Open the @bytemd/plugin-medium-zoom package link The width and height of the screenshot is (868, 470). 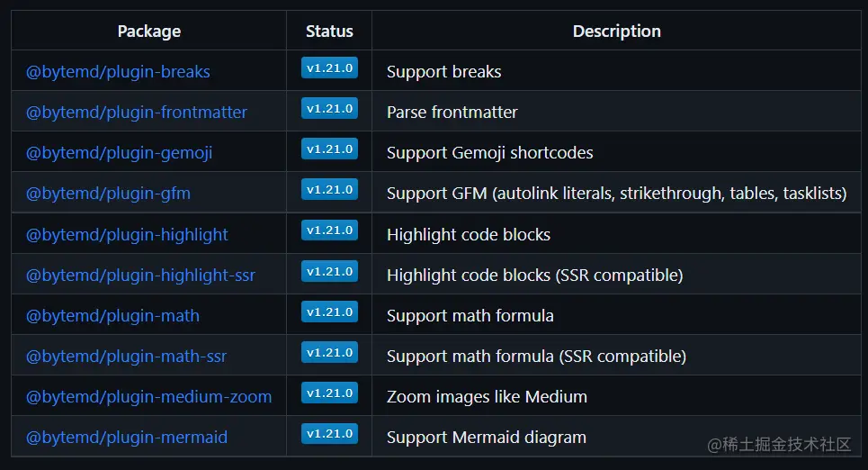pyautogui.click(x=149, y=397)
